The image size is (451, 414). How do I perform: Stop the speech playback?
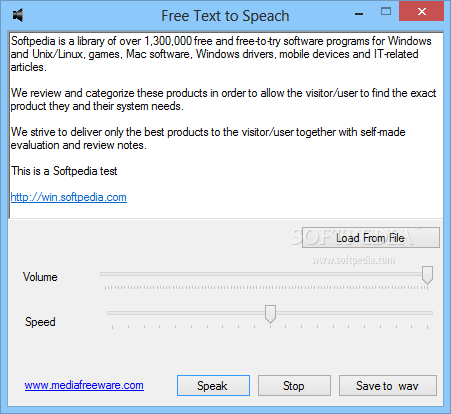pyautogui.click(x=294, y=386)
